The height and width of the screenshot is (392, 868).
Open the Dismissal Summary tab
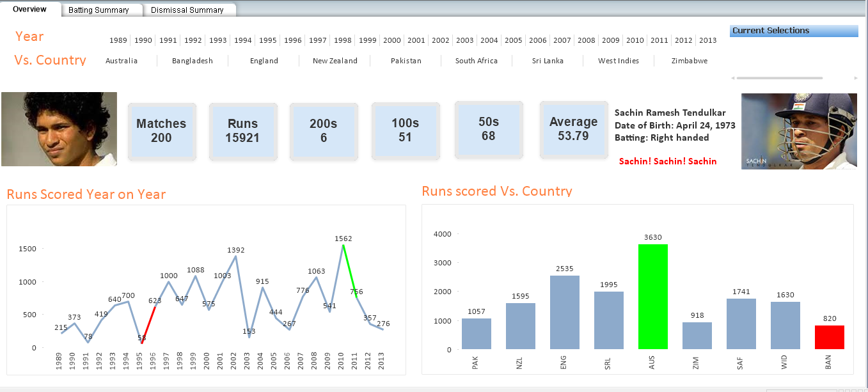click(x=187, y=10)
